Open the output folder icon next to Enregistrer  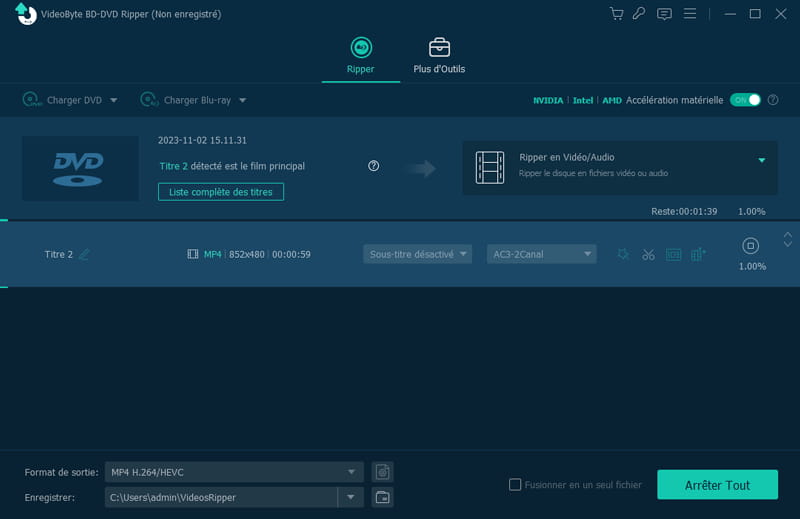(x=382, y=497)
